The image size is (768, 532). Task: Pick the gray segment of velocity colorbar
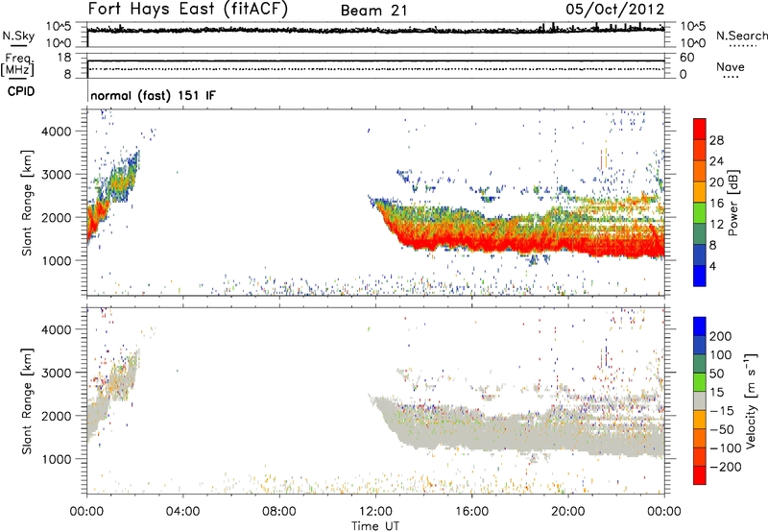700,401
